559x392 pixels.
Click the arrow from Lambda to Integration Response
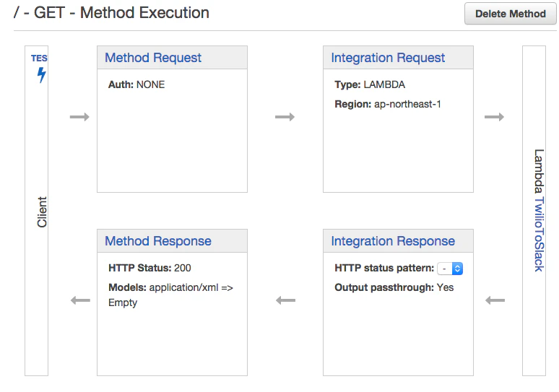tap(495, 300)
